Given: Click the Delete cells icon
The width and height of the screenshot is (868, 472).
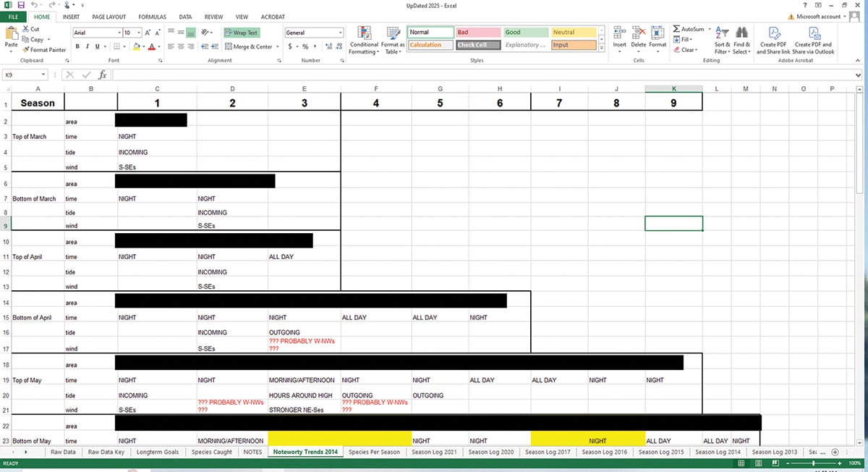Looking at the screenshot, I should pos(639,38).
